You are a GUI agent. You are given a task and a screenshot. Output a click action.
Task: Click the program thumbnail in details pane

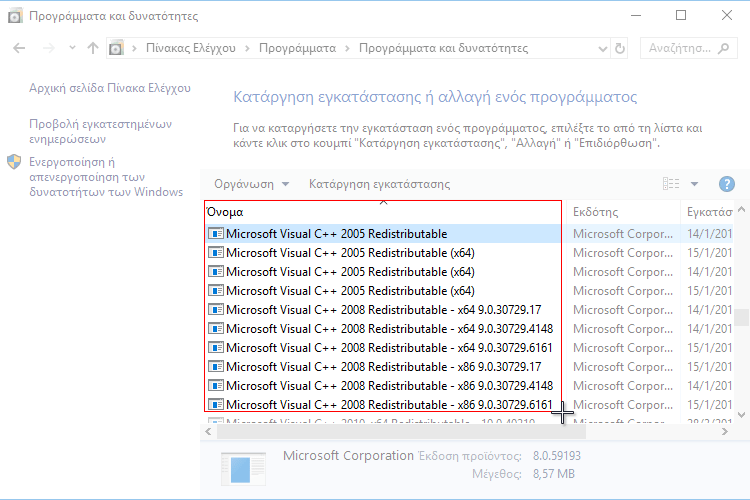coord(243,468)
